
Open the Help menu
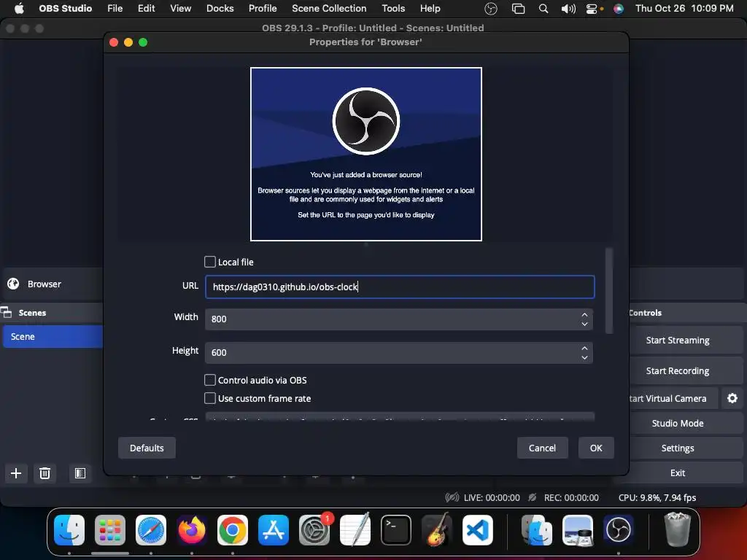pyautogui.click(x=430, y=8)
